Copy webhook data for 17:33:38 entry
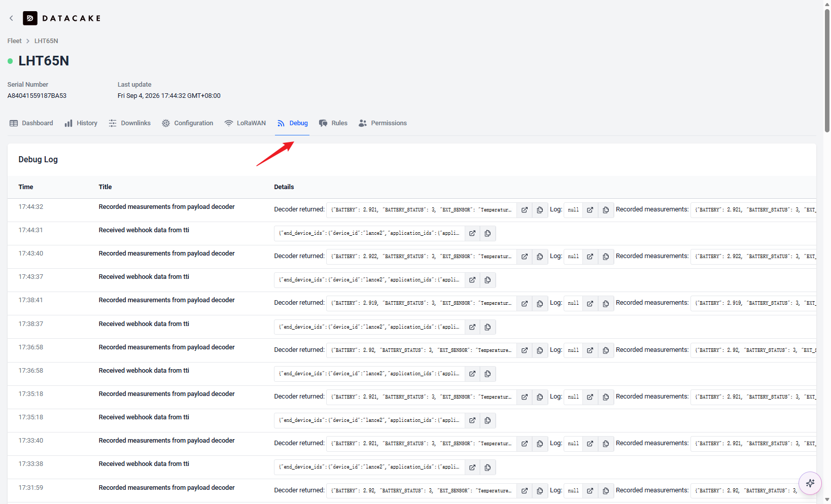 pos(488,467)
